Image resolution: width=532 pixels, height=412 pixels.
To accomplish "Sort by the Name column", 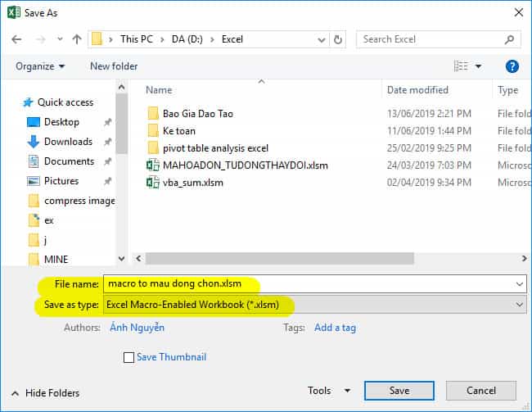I will (x=159, y=90).
